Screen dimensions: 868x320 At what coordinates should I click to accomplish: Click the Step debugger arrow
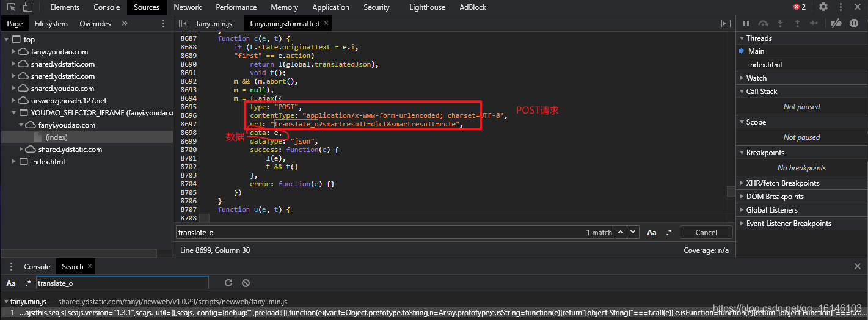point(814,23)
